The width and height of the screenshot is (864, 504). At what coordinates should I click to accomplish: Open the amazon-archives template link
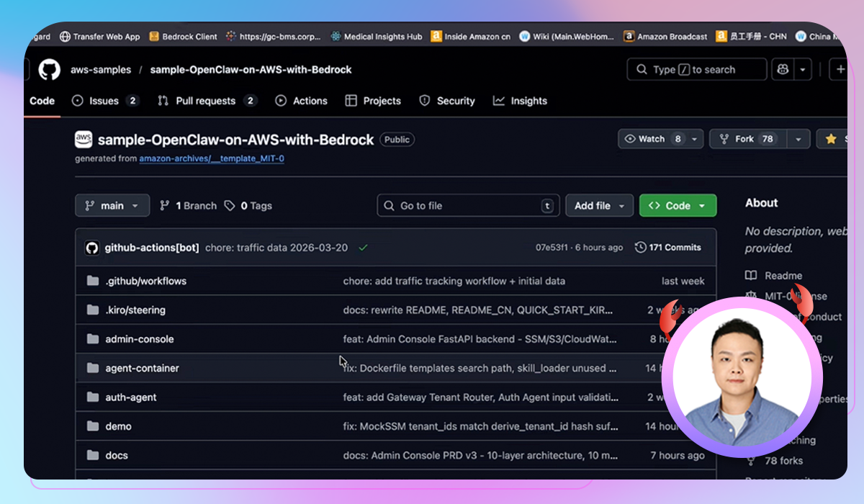pyautogui.click(x=212, y=158)
